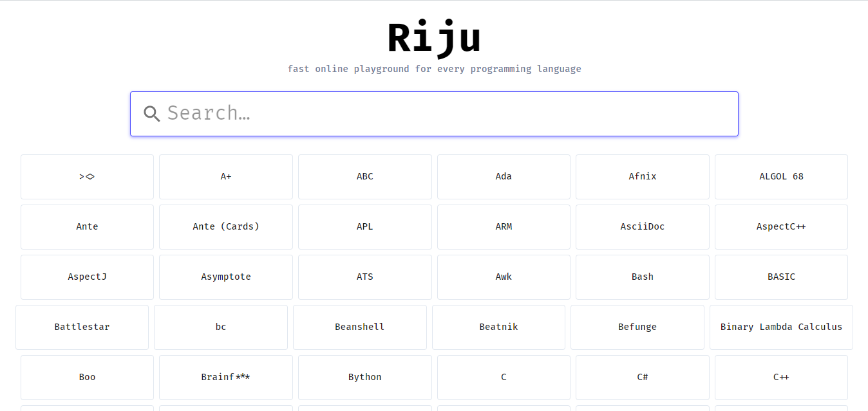Open the ><> language playground
The width and height of the screenshot is (868, 411).
(x=87, y=177)
